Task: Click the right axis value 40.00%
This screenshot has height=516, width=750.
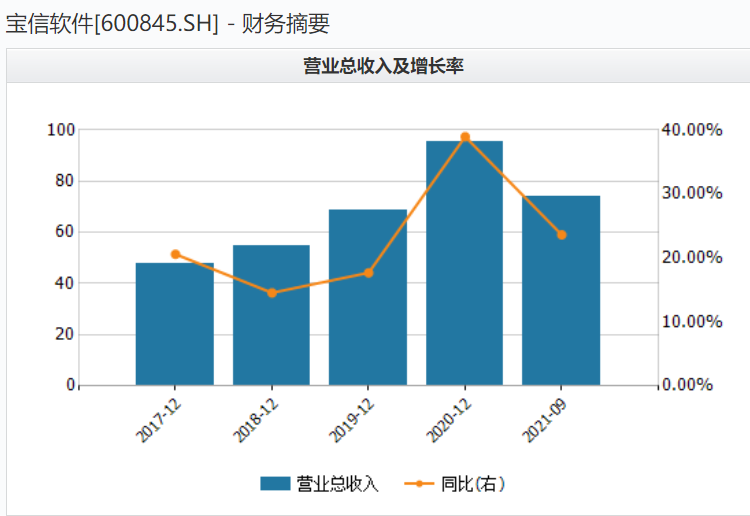Action: click(692, 130)
